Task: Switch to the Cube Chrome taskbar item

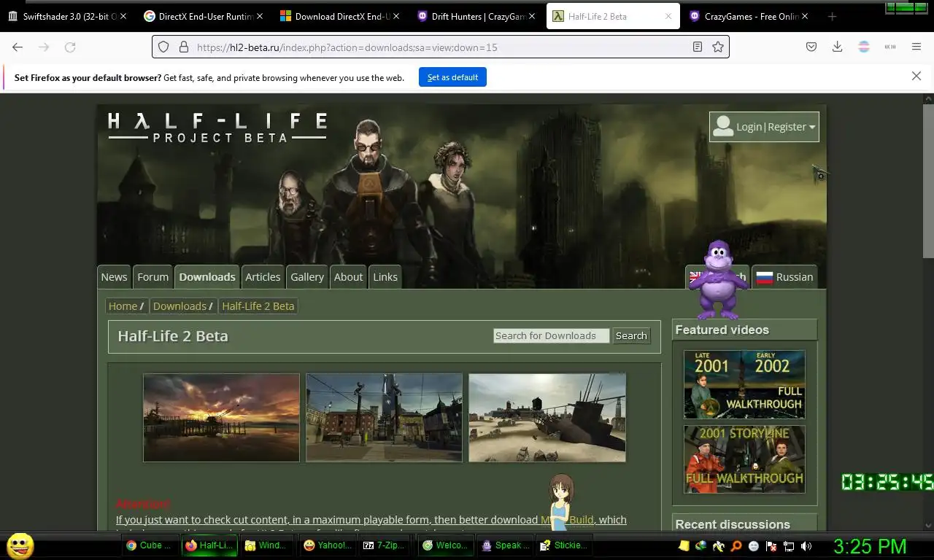Action: click(150, 545)
